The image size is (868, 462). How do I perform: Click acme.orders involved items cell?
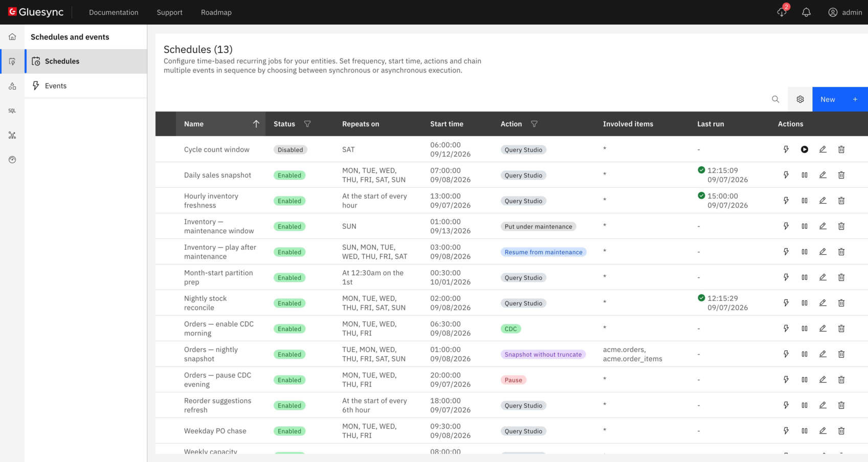[x=633, y=354]
